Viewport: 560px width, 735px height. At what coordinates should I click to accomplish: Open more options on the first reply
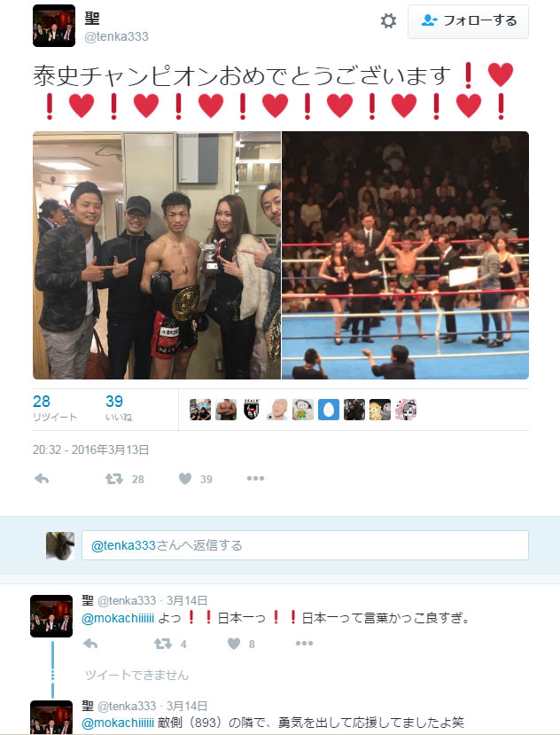(304, 644)
